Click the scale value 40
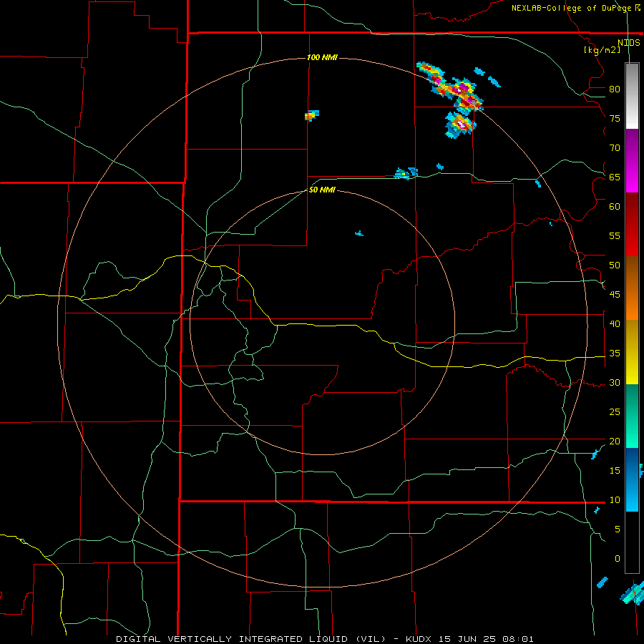 tap(615, 323)
